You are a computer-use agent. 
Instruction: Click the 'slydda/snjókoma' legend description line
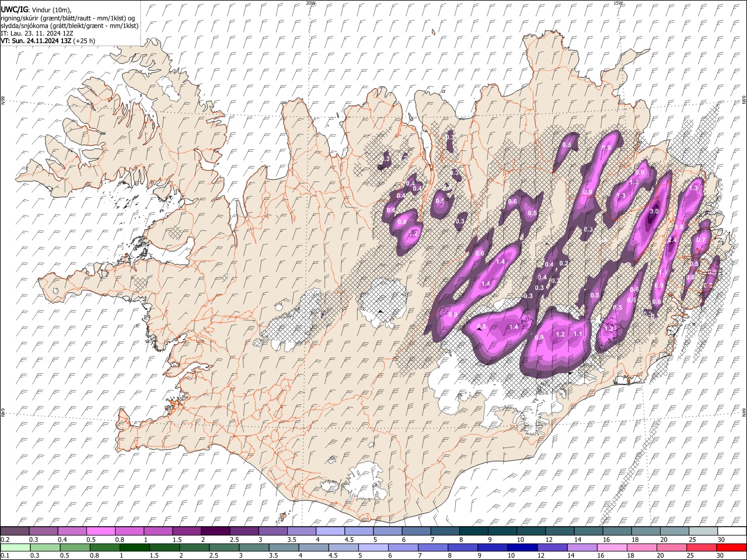[70, 25]
